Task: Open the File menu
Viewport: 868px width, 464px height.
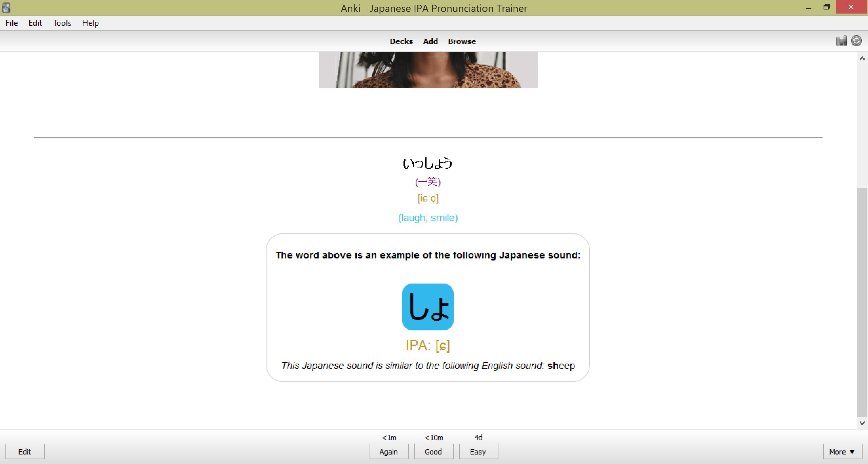Action: tap(12, 23)
